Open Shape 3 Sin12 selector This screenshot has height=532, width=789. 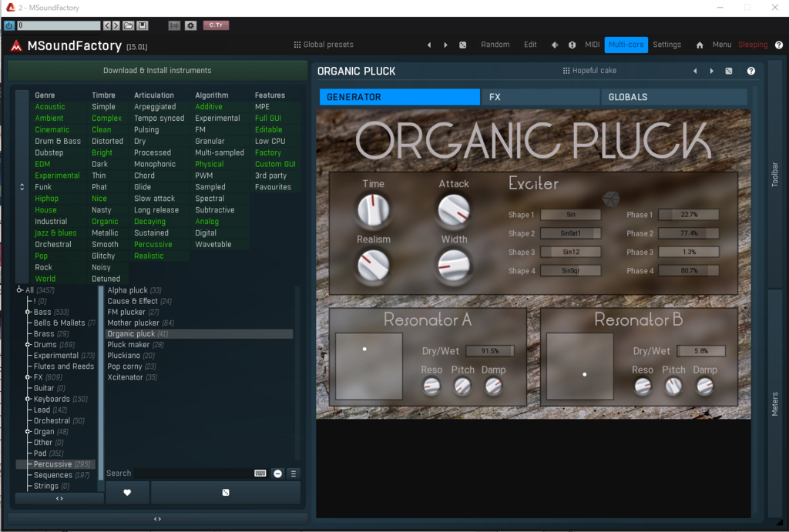click(571, 252)
